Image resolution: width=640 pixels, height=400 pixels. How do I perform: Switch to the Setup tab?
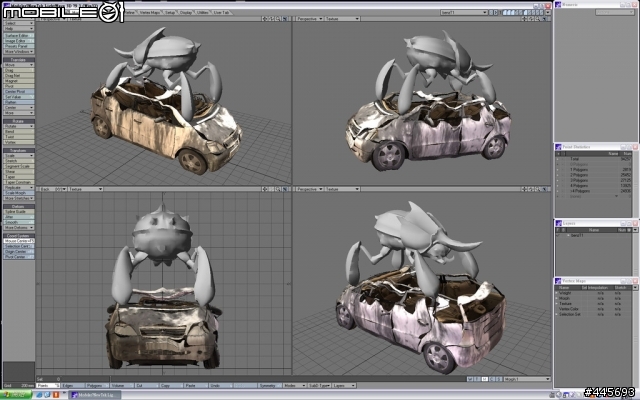(x=170, y=13)
